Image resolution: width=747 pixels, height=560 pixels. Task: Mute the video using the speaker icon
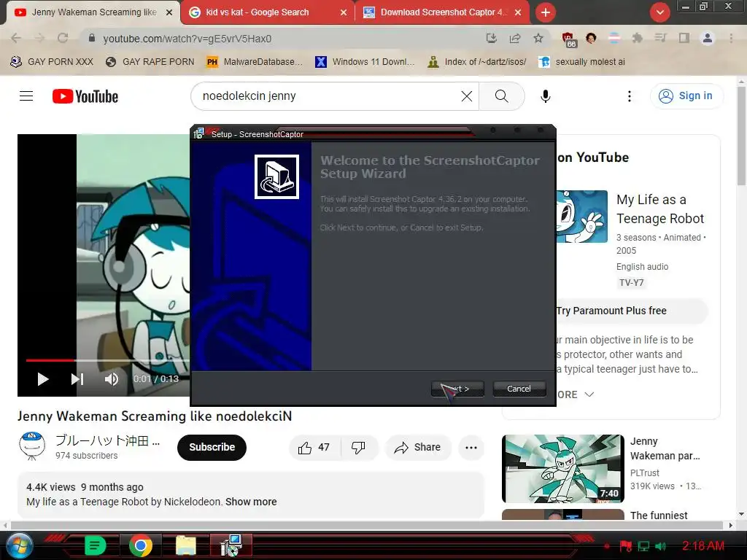pyautogui.click(x=112, y=379)
